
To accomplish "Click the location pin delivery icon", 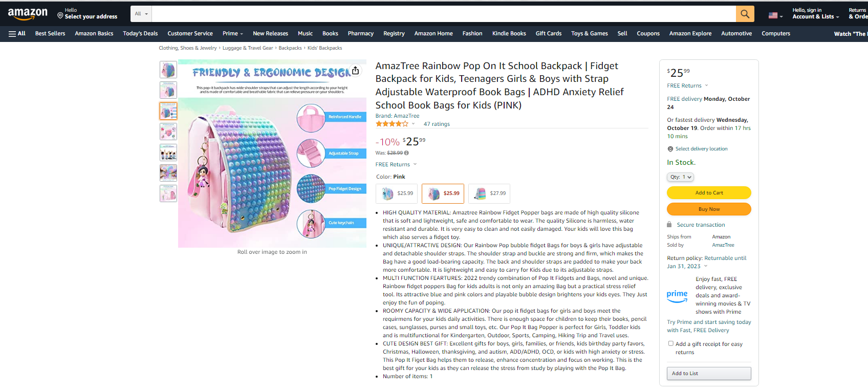I will (670, 149).
